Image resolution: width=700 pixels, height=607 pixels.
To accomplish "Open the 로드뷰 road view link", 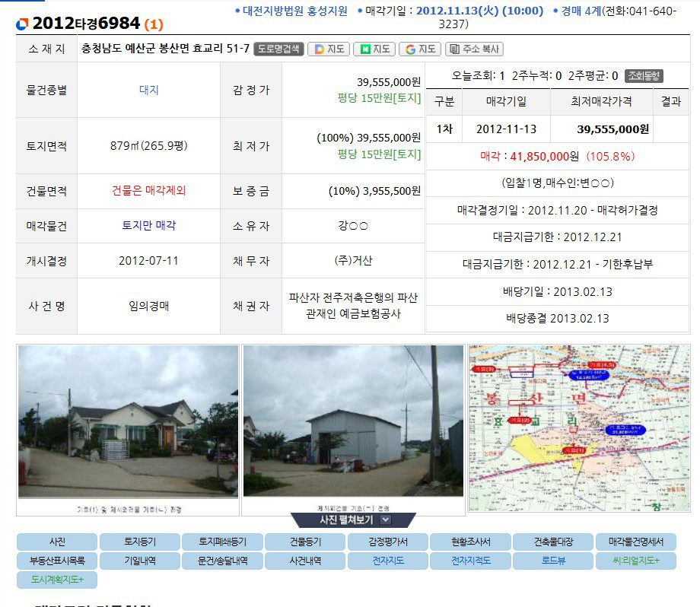I will [x=552, y=561].
